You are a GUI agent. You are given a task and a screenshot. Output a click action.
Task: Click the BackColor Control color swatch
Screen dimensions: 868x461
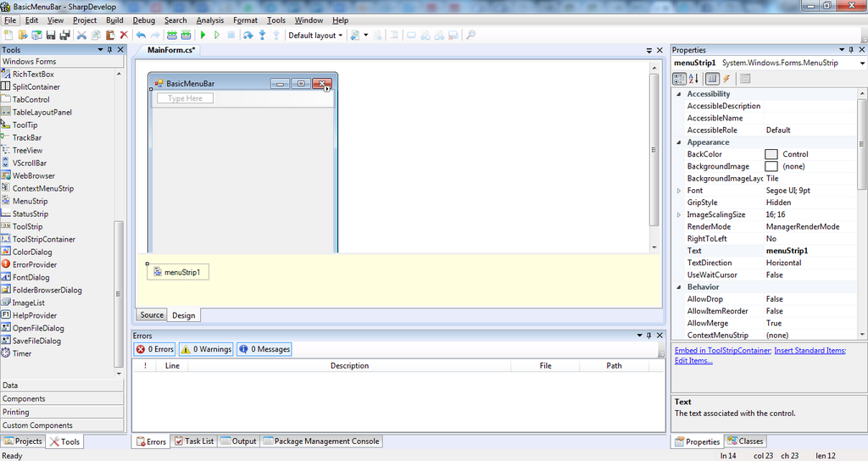click(771, 154)
